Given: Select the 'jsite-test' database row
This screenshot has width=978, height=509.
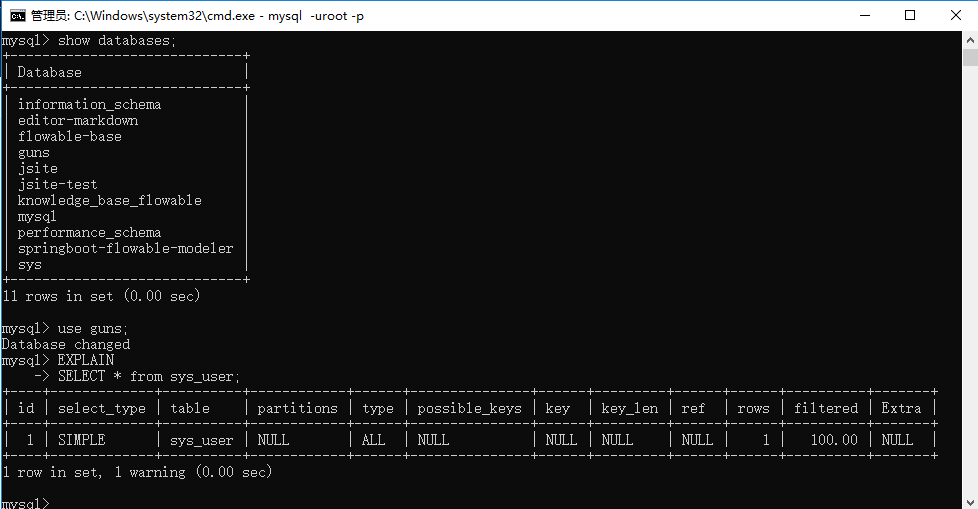Looking at the screenshot, I should tap(57, 185).
